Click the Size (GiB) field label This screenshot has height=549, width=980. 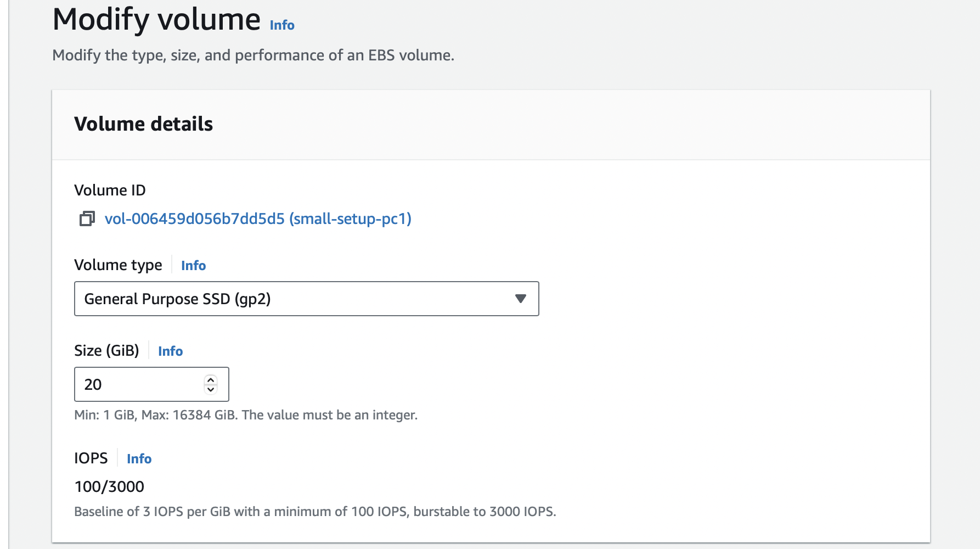tap(106, 351)
